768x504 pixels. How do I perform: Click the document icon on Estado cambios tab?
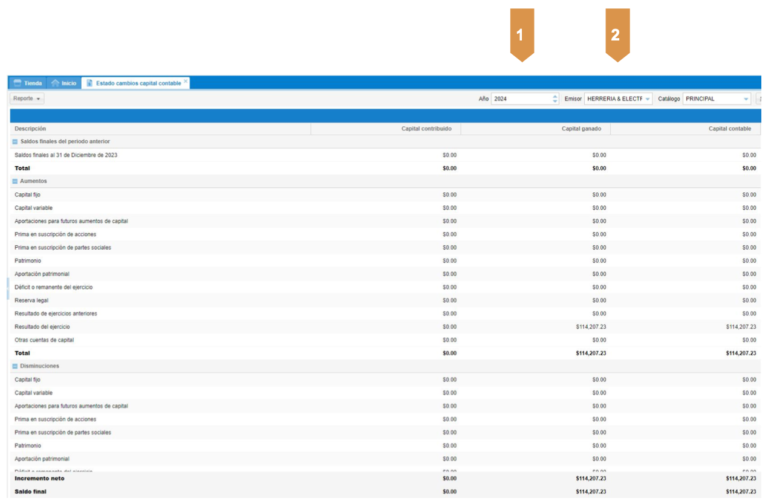pos(90,83)
